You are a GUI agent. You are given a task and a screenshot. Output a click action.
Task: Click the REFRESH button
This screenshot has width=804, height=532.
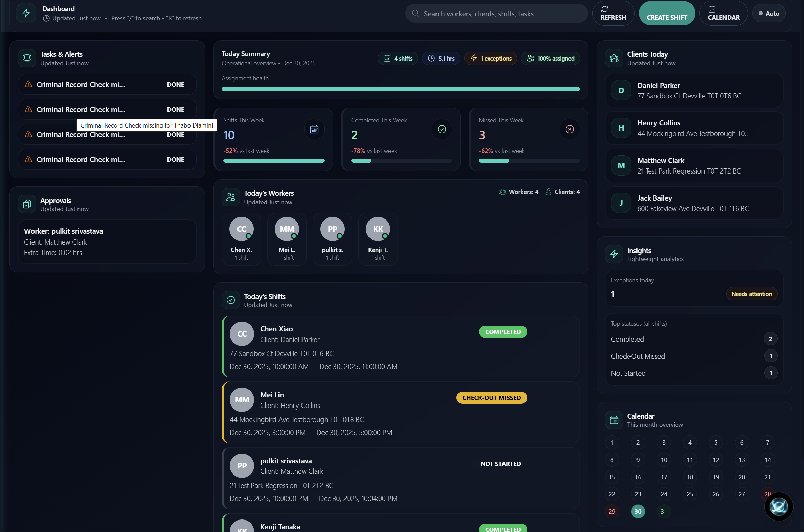point(613,13)
